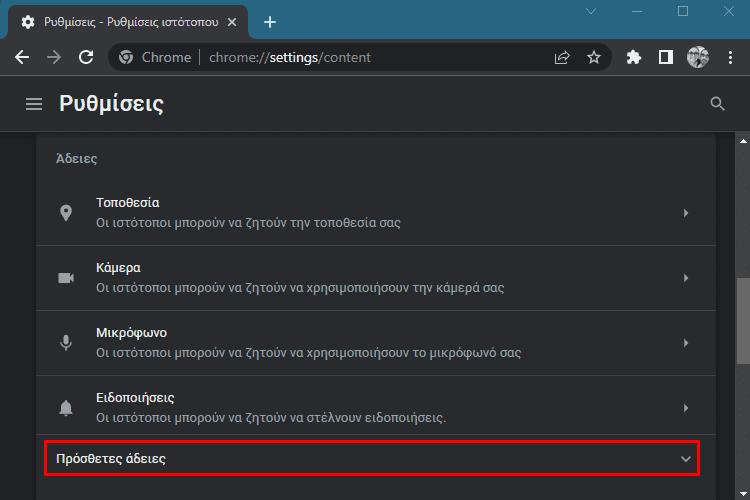The width and height of the screenshot is (750, 500).
Task: Open the Extensions puzzle piece menu
Action: (634, 57)
